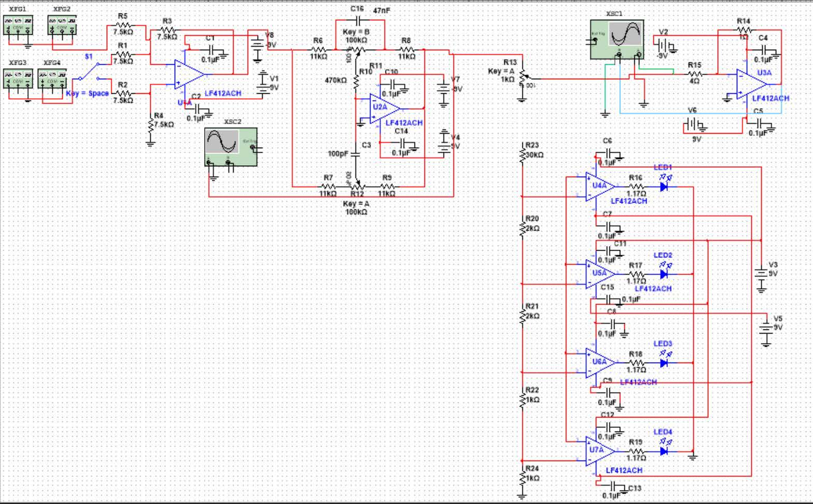Click the XFG4 function generator
The width and height of the screenshot is (813, 504).
click(52, 78)
